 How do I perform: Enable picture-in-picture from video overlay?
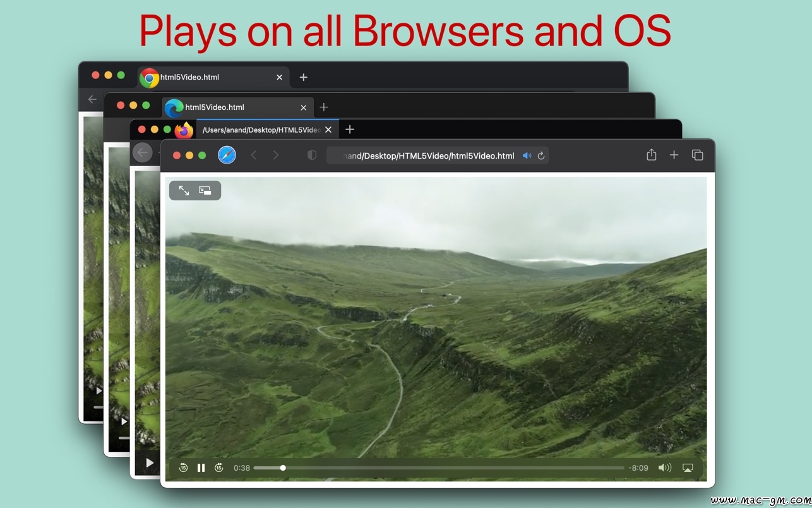tap(205, 190)
